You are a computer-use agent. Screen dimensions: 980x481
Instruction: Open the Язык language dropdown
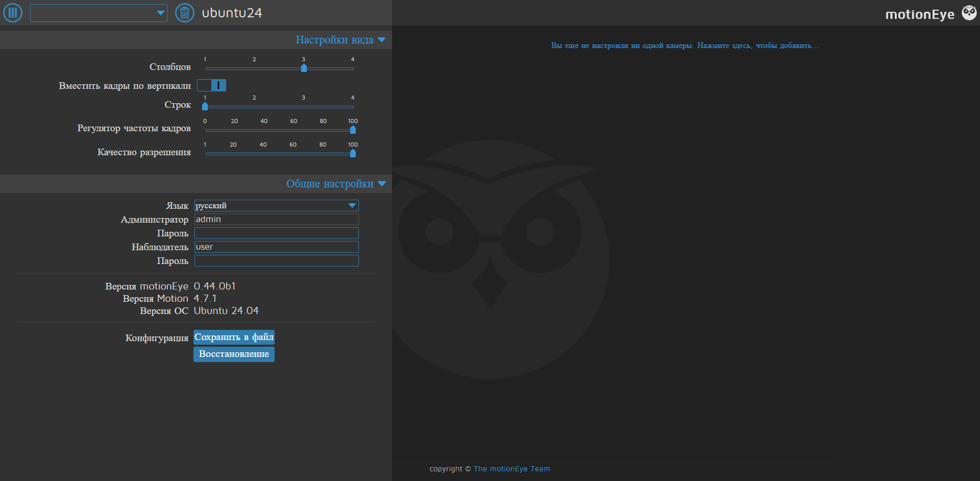click(276, 206)
